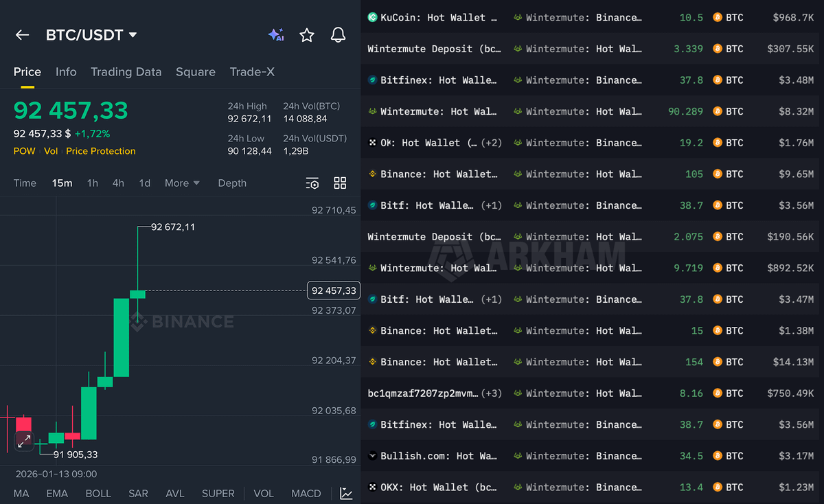Add BTC/USDT to favorites with star icon
The height and width of the screenshot is (504, 824).
(x=307, y=35)
